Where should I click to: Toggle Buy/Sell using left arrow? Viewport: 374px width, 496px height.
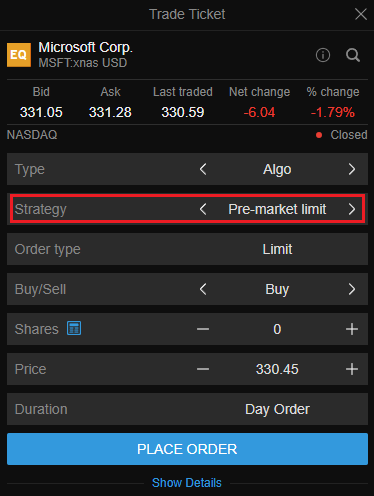(x=203, y=289)
